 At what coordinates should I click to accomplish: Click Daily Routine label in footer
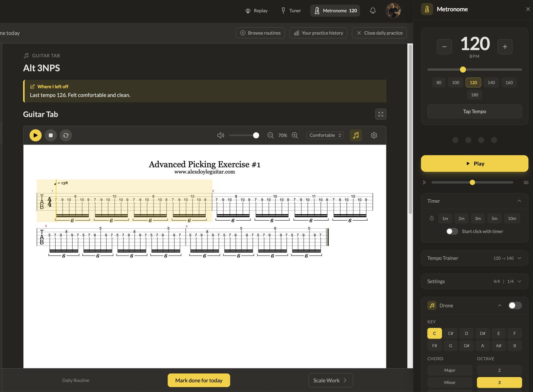76,380
